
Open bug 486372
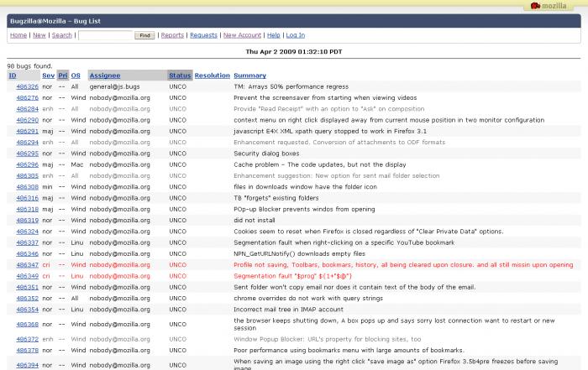tap(28, 339)
